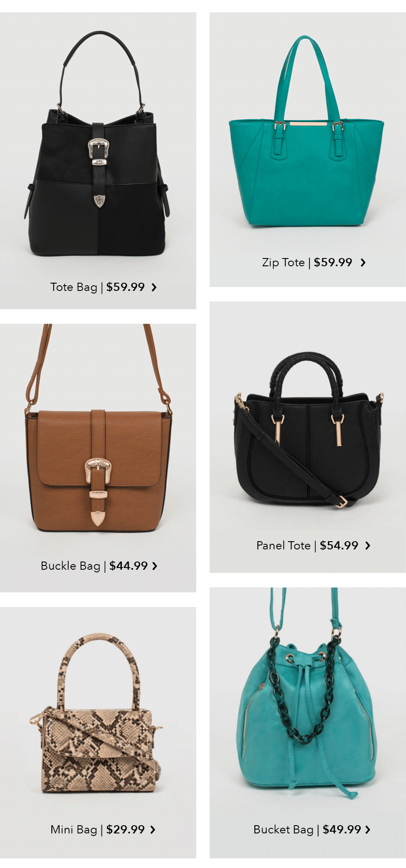The height and width of the screenshot is (868, 406).
Task: Click the chevron next to Panel Tote $54.99
Action: pyautogui.click(x=368, y=546)
